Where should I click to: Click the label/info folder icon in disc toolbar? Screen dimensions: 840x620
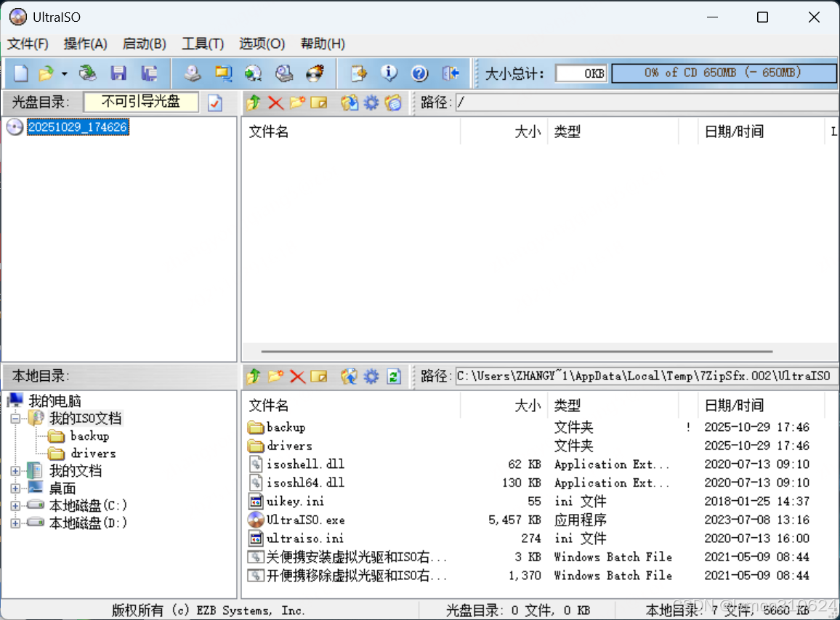coord(393,102)
